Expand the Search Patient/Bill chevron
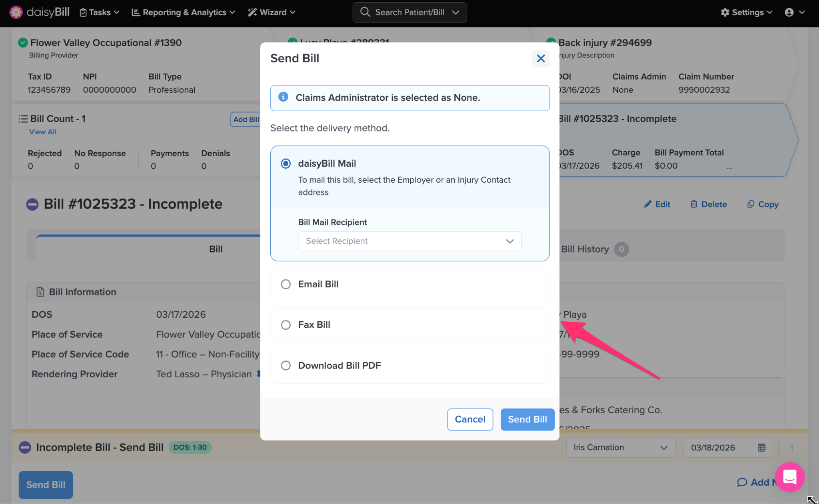 pyautogui.click(x=455, y=12)
